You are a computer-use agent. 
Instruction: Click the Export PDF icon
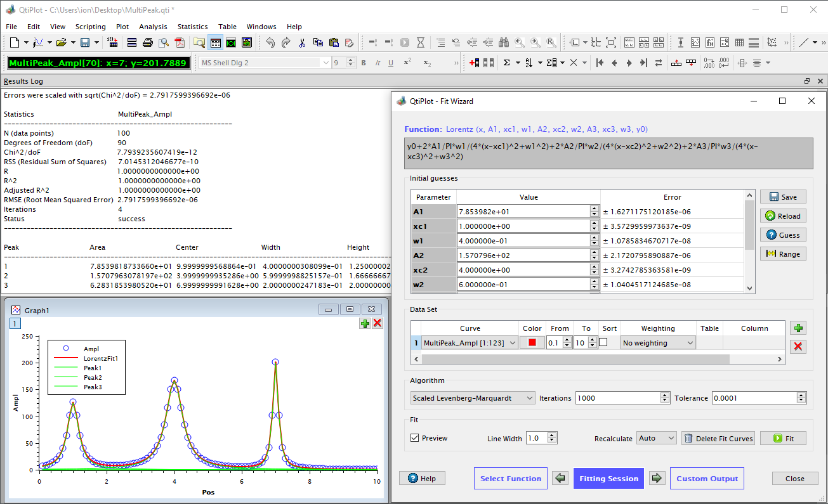tap(180, 42)
